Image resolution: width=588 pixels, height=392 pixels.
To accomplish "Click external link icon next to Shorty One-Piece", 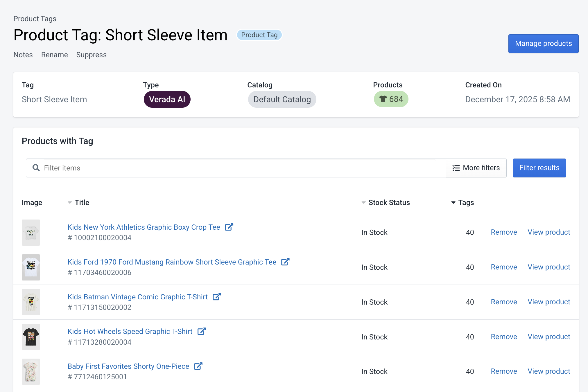I will tap(198, 366).
